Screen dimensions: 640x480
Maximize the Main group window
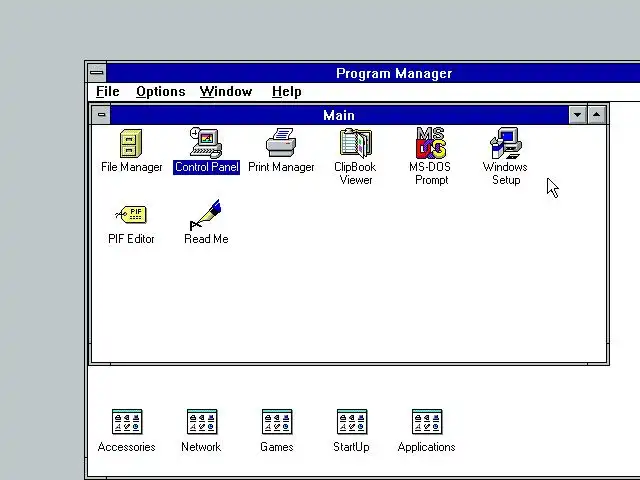597,115
